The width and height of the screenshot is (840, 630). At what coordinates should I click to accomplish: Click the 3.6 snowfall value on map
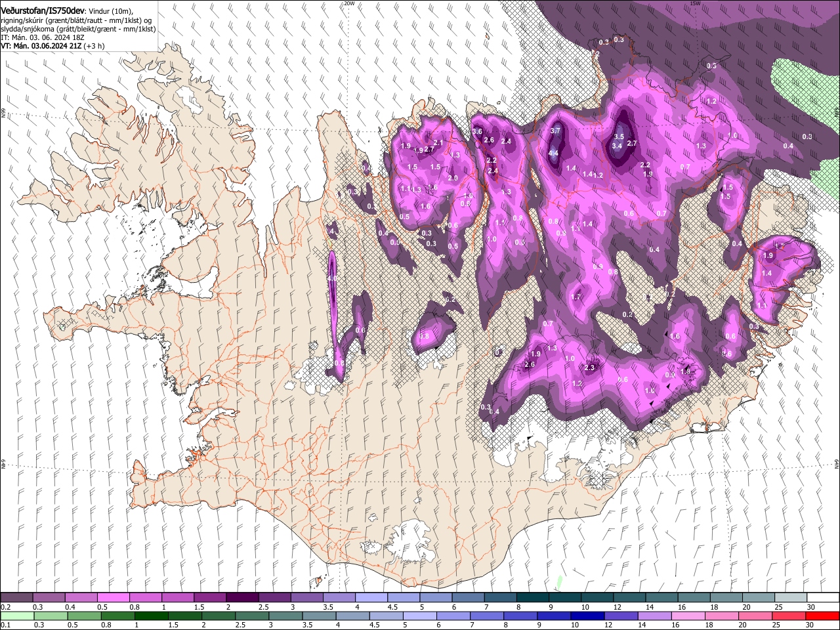click(477, 131)
